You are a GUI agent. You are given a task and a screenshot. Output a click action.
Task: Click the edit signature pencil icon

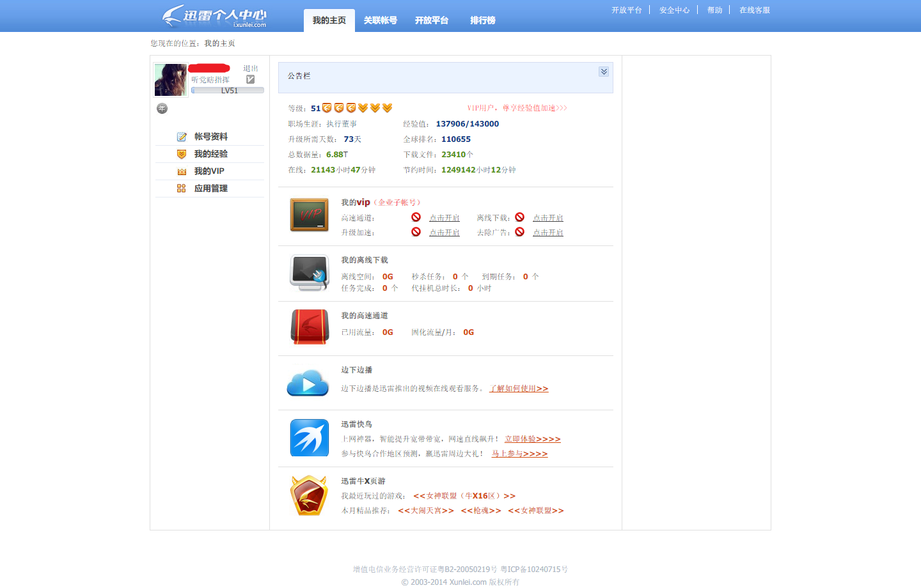coord(251,79)
